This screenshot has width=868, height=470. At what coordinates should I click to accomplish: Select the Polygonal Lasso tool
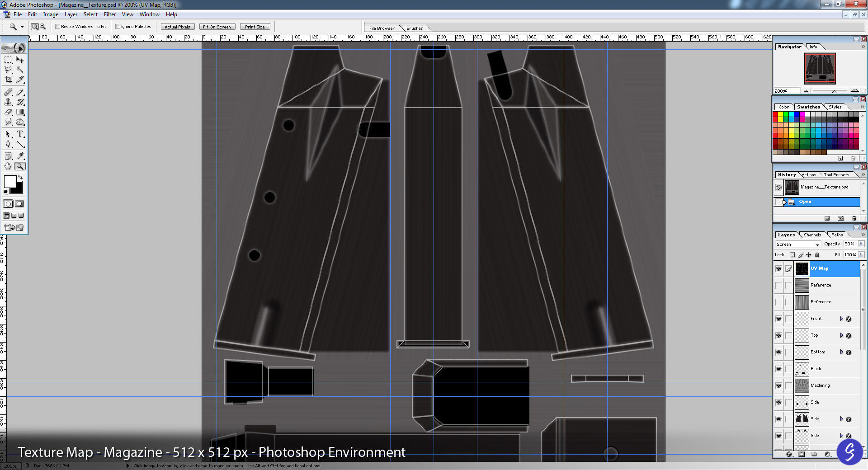click(x=8, y=70)
